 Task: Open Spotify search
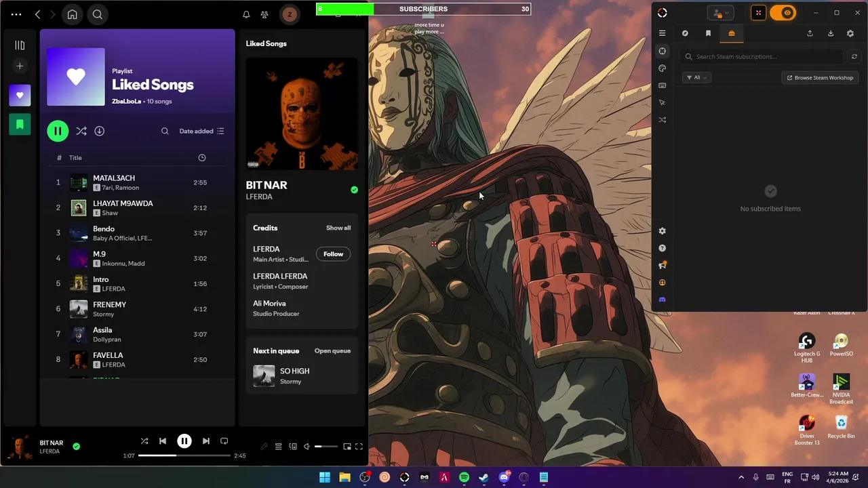click(98, 14)
